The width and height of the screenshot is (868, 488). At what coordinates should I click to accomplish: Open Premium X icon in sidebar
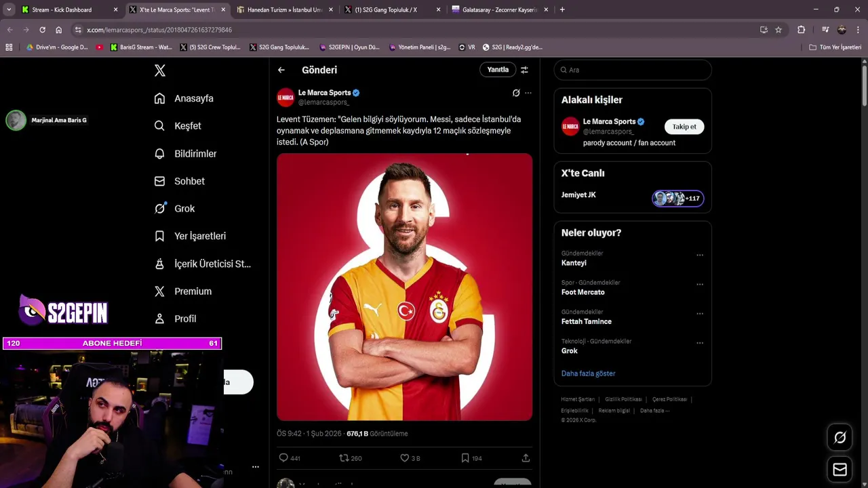click(159, 291)
